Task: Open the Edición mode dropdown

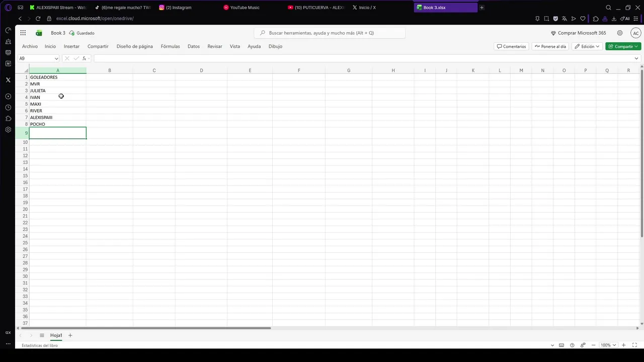Action: point(587,46)
